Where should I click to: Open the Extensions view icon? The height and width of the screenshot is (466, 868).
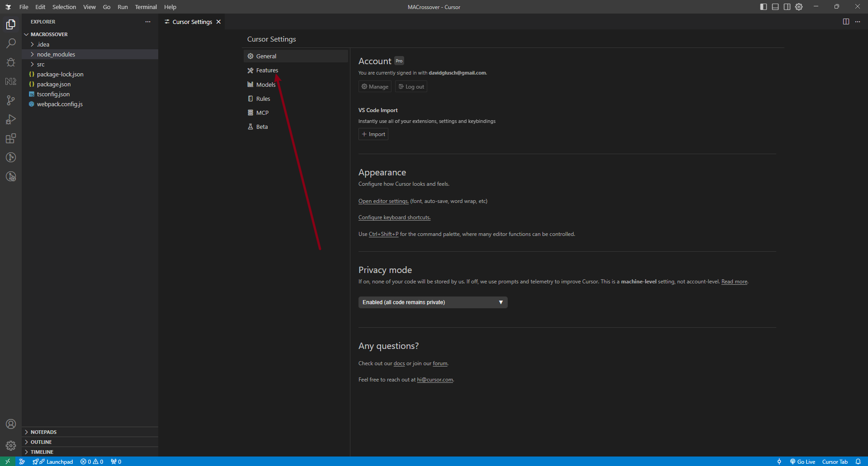pos(11,138)
